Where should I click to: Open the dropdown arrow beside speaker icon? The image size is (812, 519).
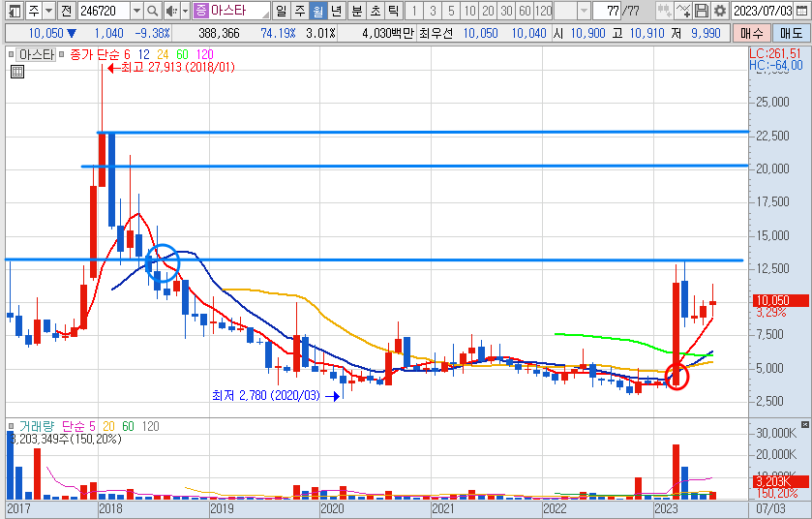point(186,11)
